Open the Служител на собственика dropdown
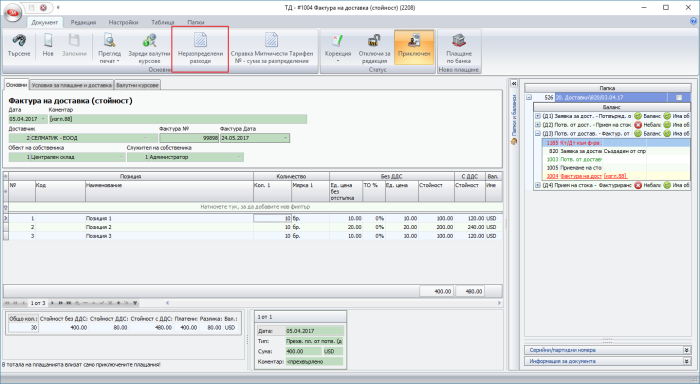This screenshot has height=384, width=700. pyautogui.click(x=240, y=157)
